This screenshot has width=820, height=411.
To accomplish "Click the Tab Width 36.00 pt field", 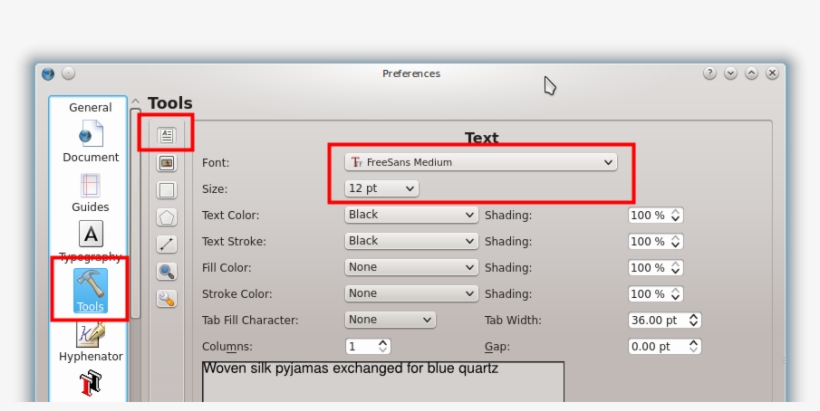I will pos(665,320).
